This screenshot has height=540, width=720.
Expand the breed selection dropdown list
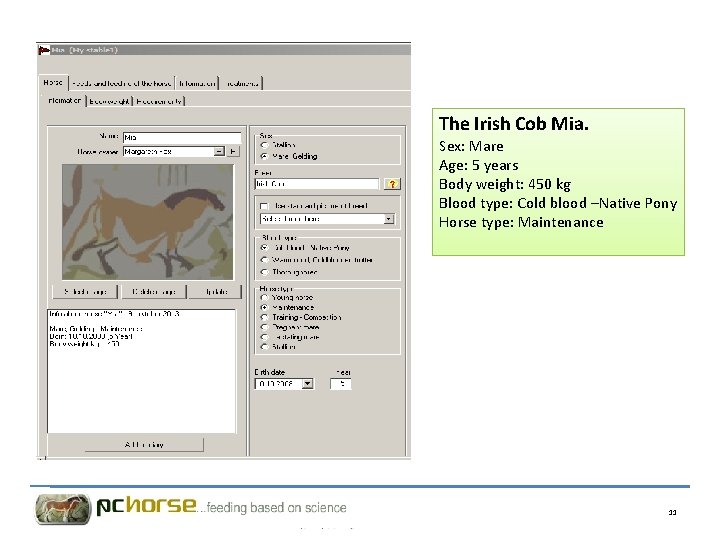click(389, 219)
